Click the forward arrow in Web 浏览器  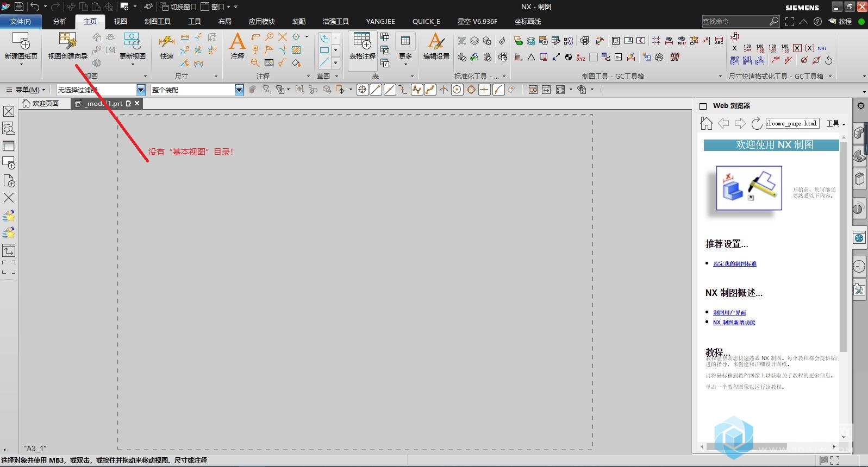(x=740, y=124)
